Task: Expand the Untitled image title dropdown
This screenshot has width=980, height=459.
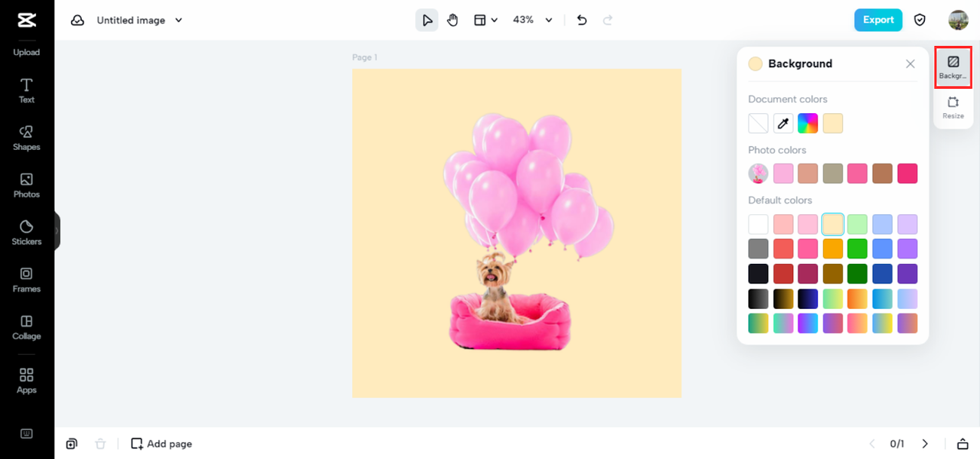Action: coord(178,21)
